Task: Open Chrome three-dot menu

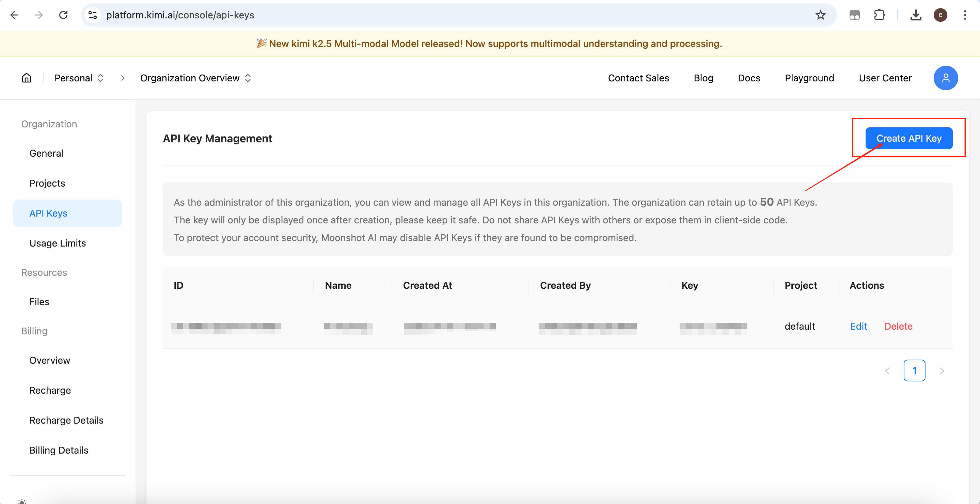Action: tap(965, 15)
